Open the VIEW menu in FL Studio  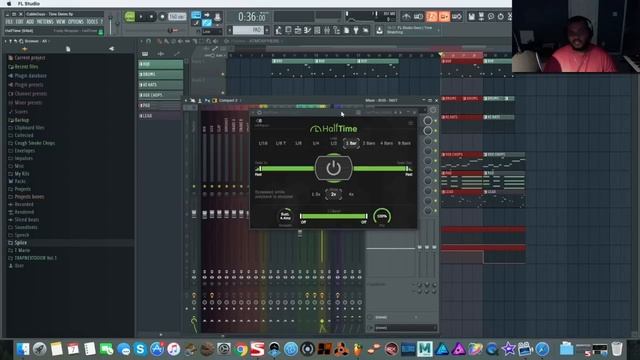pyautogui.click(x=61, y=22)
